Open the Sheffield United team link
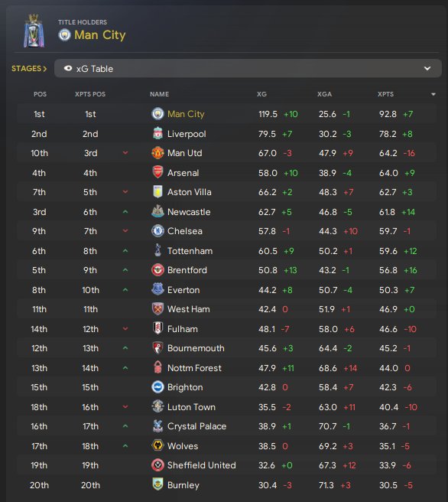Screen dimensions: 448x502 (x=202, y=465)
